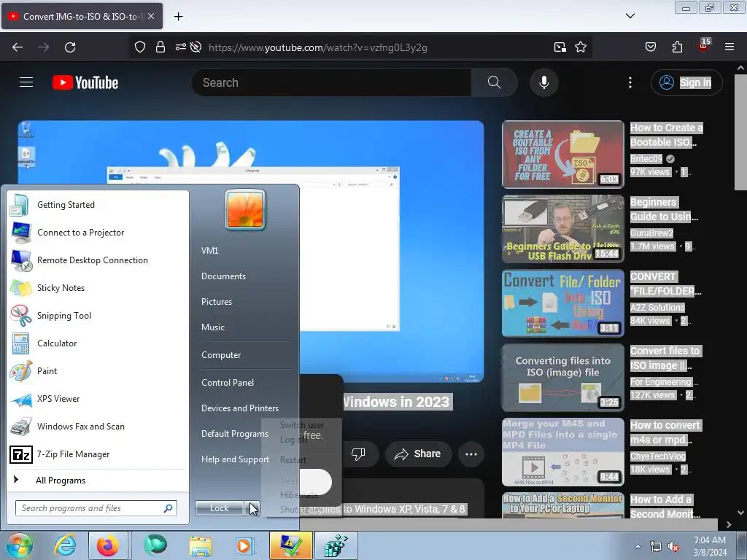Show hidden system tray icons

pyautogui.click(x=638, y=546)
